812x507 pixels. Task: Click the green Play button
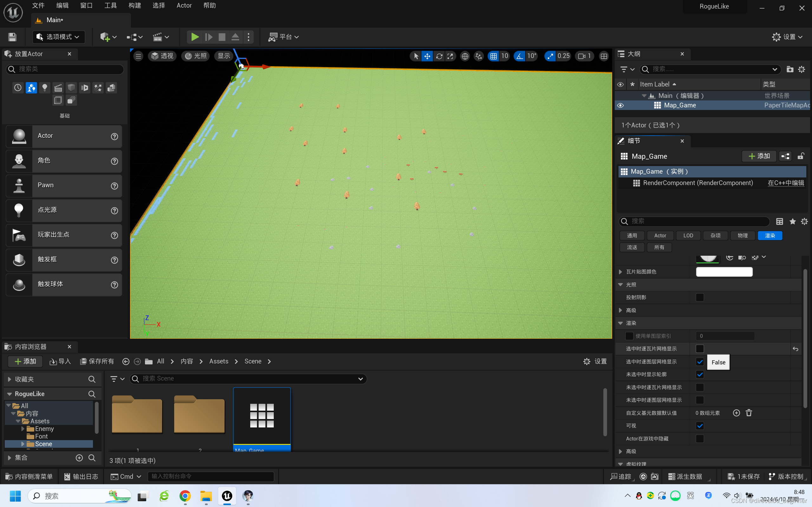click(x=195, y=37)
